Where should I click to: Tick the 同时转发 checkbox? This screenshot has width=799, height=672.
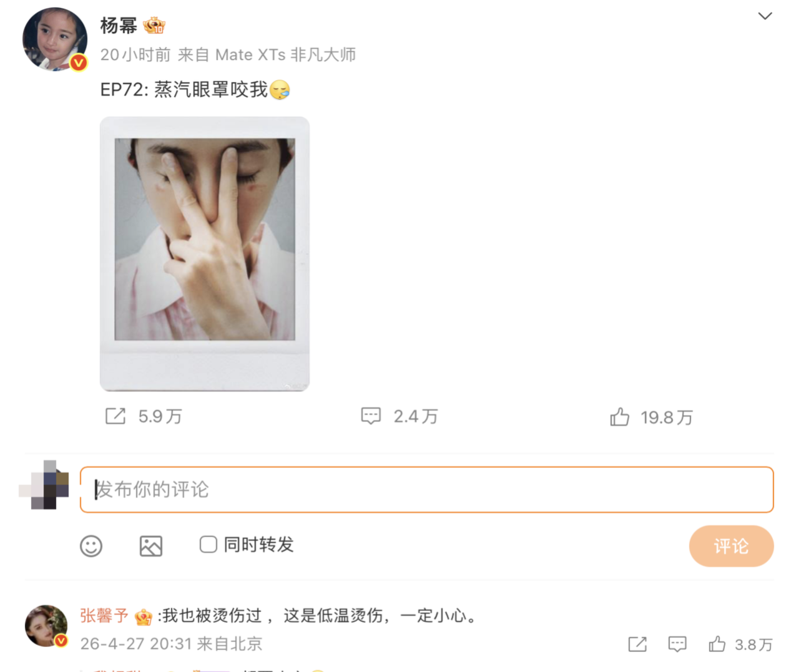tap(208, 545)
